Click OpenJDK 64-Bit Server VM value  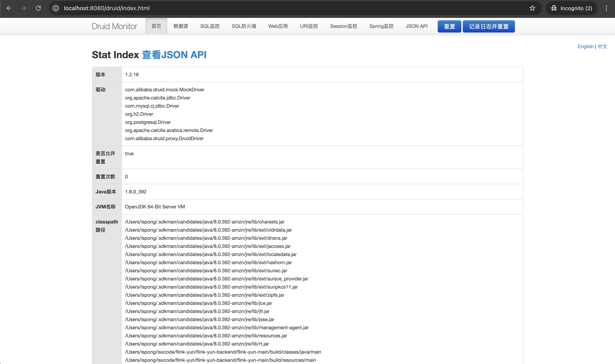(x=155, y=207)
